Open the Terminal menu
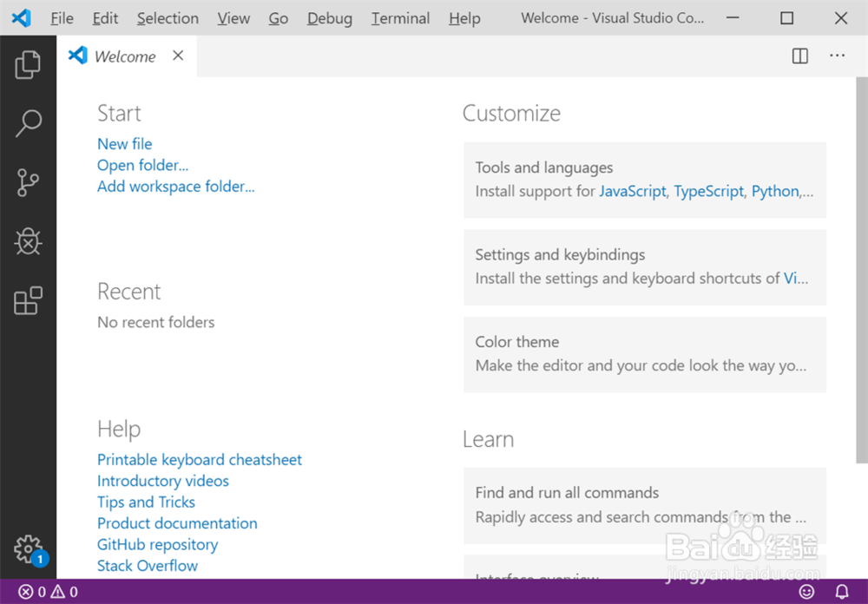This screenshot has width=868, height=604. pyautogui.click(x=399, y=17)
